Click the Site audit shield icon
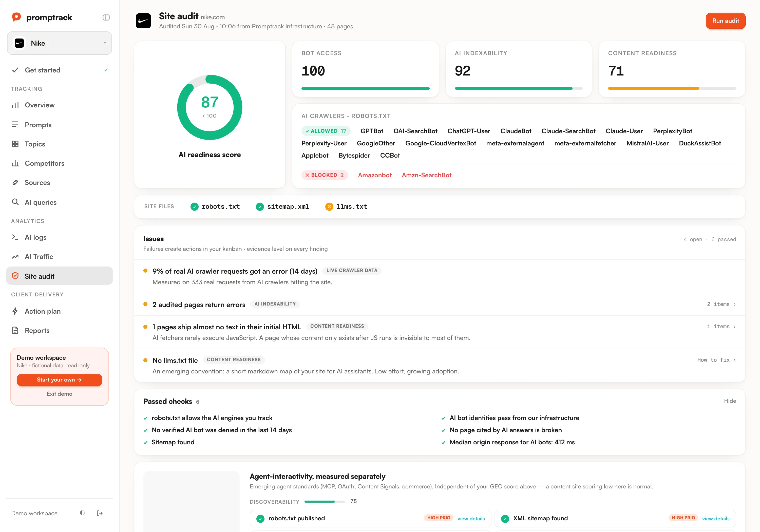Image resolution: width=760 pixels, height=532 pixels. click(x=15, y=276)
